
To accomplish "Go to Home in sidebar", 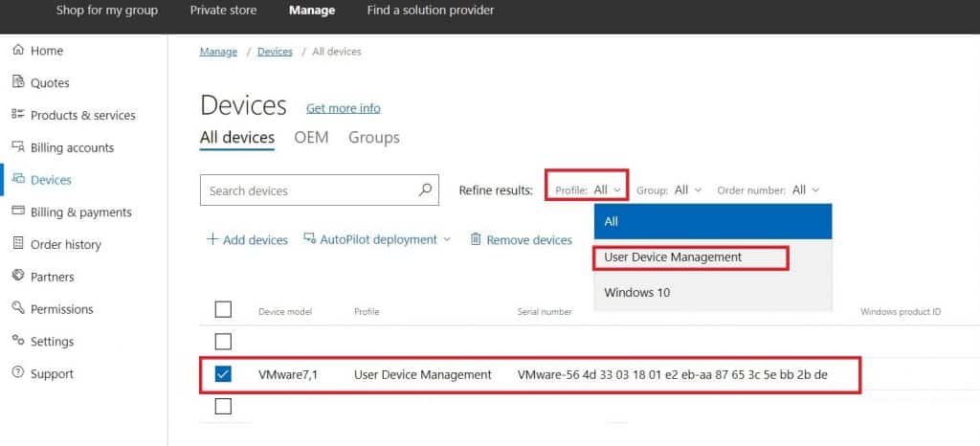I will point(47,51).
